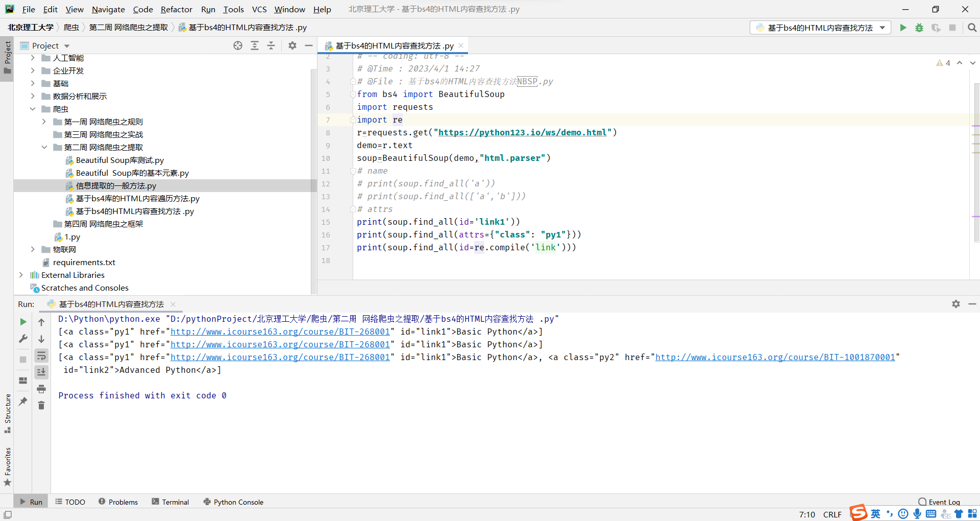
Task: Rerun script in Run panel
Action: (23, 322)
